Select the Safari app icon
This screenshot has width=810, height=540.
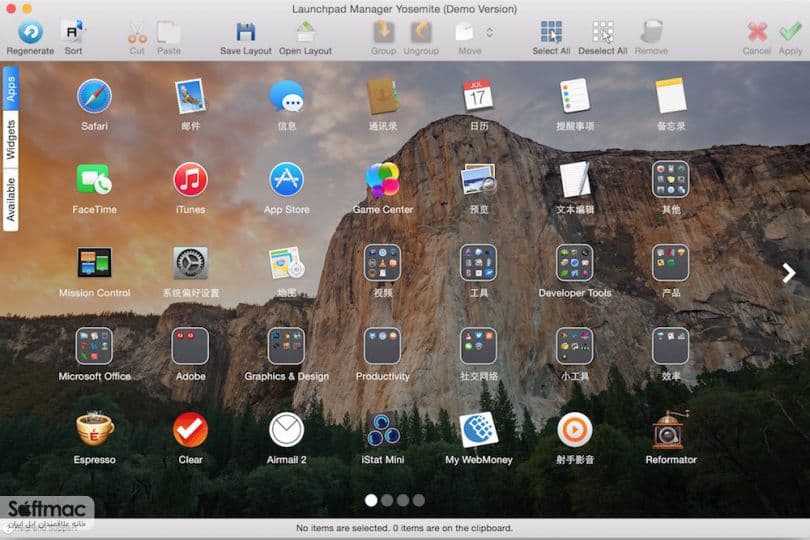coord(94,96)
